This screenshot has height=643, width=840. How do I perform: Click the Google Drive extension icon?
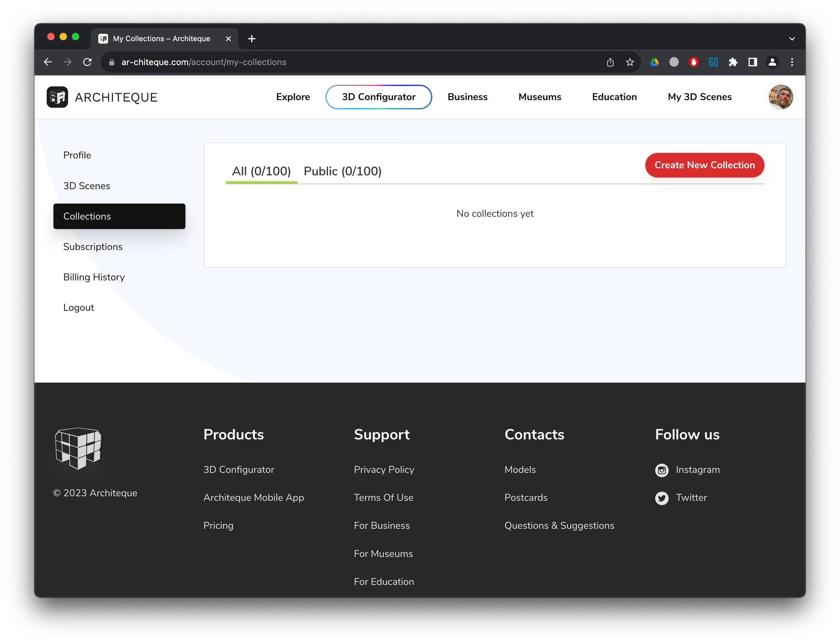pos(654,62)
